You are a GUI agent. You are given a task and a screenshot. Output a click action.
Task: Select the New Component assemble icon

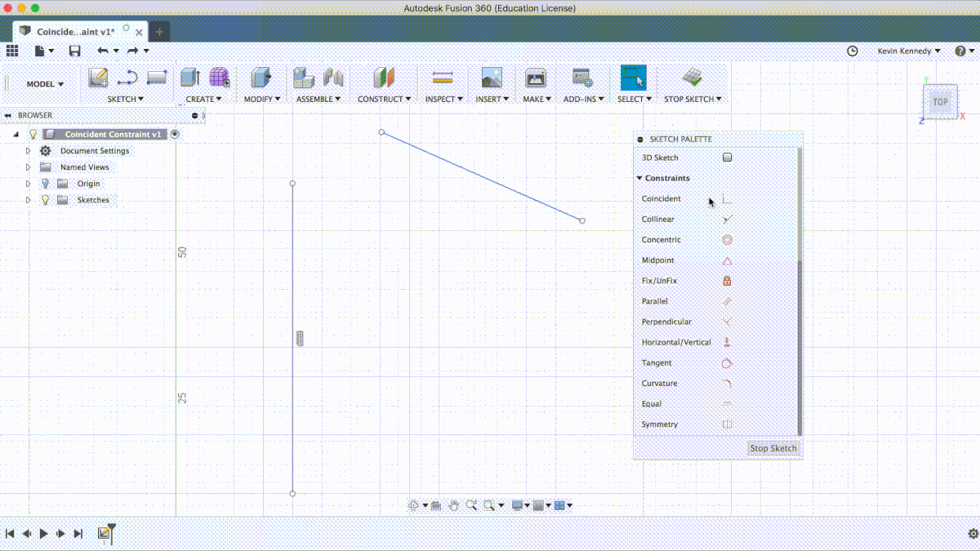tap(304, 78)
